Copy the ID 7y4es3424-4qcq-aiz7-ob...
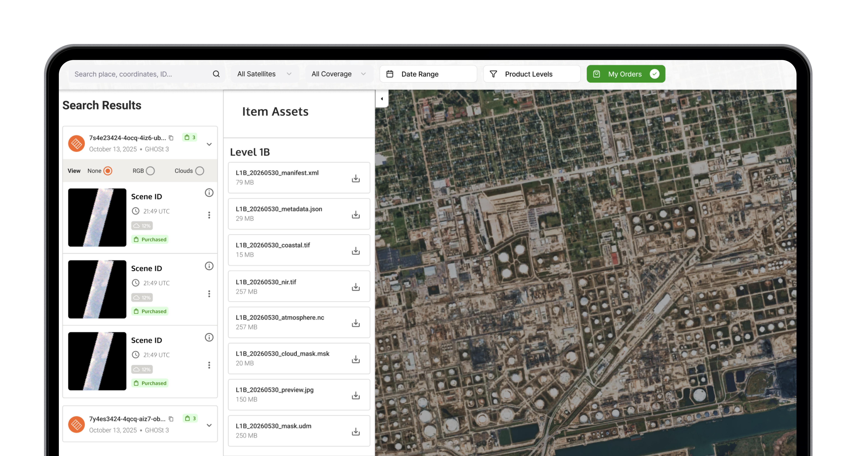The width and height of the screenshot is (868, 456). 171,419
